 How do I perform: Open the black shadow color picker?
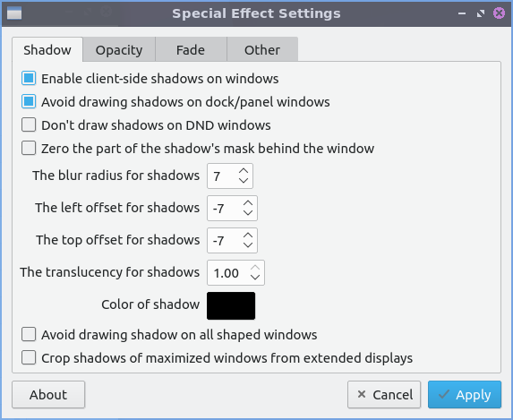(231, 305)
